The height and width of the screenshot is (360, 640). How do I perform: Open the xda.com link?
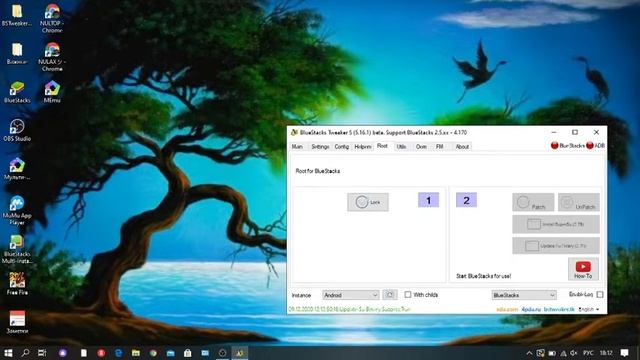507,309
